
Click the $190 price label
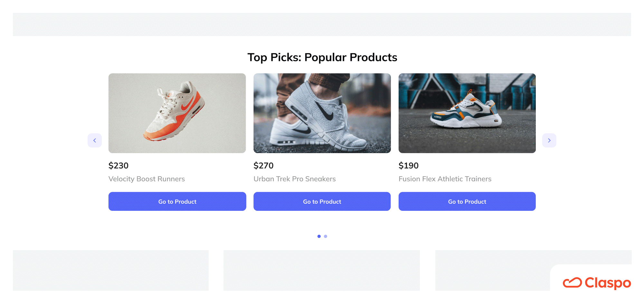409,166
